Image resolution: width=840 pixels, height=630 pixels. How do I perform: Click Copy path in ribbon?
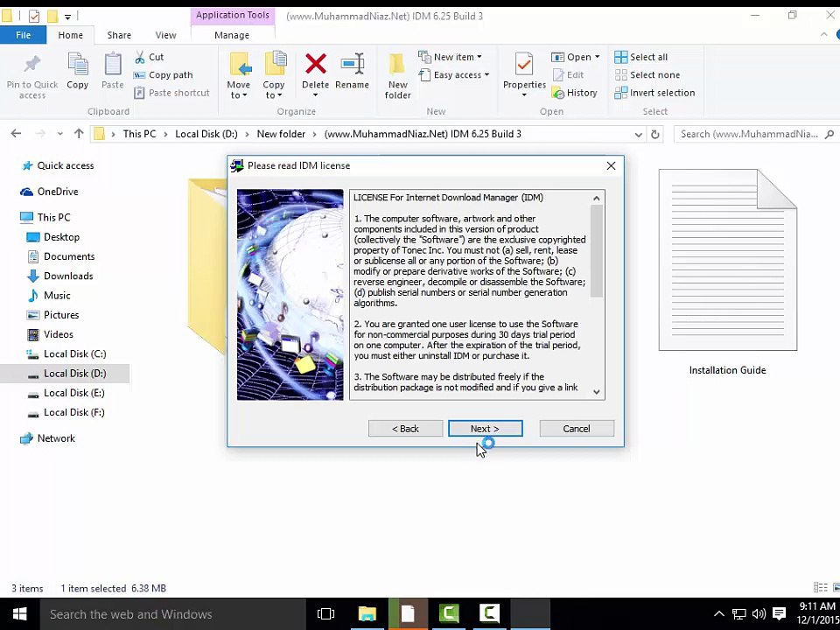point(164,75)
